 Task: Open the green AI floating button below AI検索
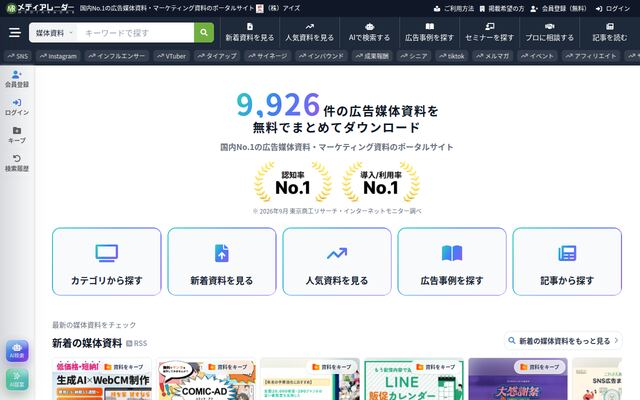coord(17,379)
